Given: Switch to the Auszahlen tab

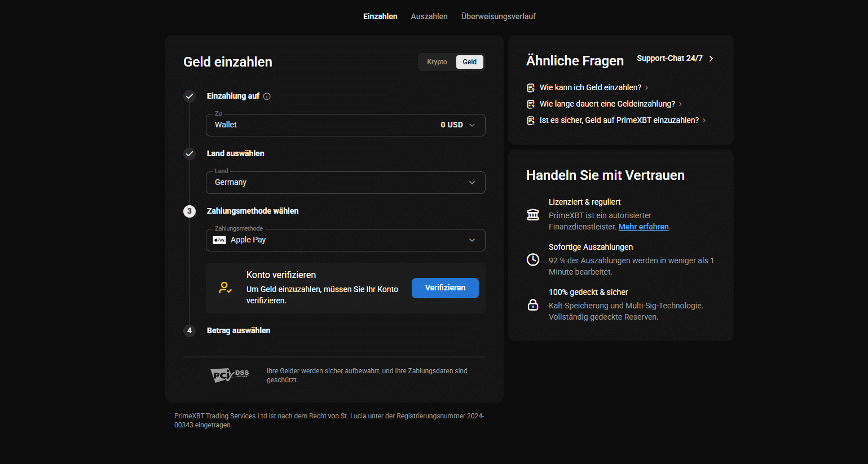Looking at the screenshot, I should (x=429, y=16).
